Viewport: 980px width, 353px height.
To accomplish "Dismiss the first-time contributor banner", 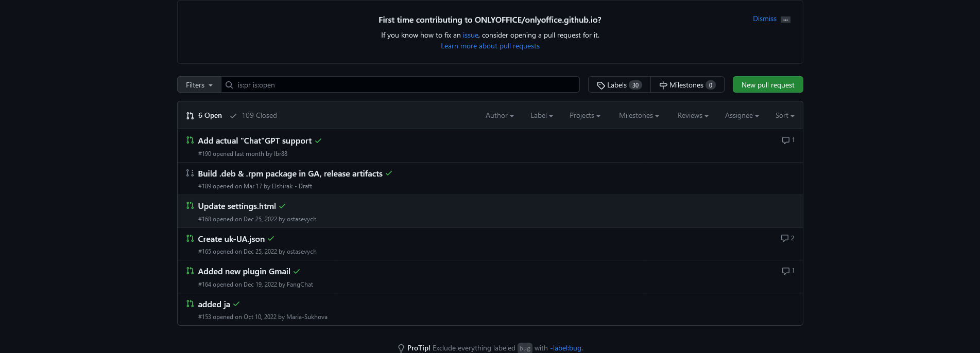I will (764, 19).
